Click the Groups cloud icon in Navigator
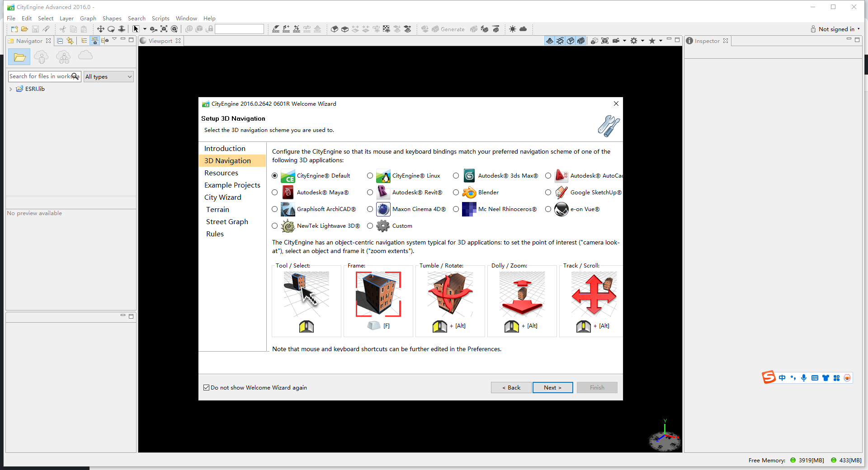 tap(63, 57)
